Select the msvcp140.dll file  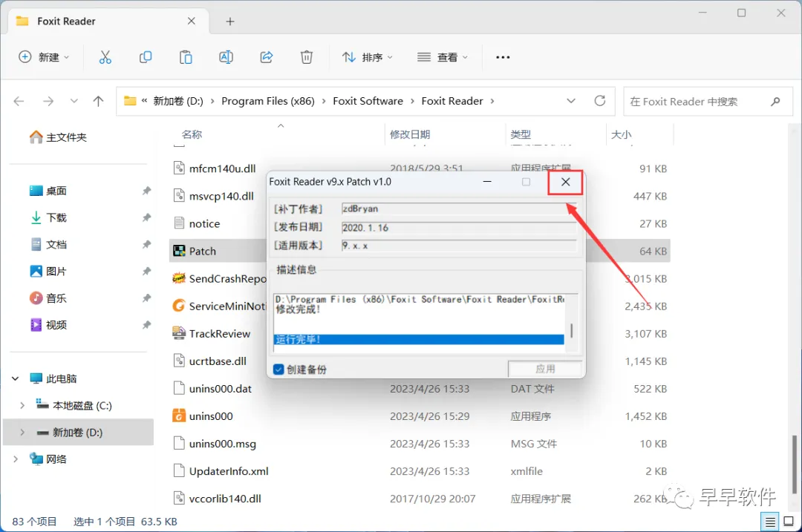[221, 196]
